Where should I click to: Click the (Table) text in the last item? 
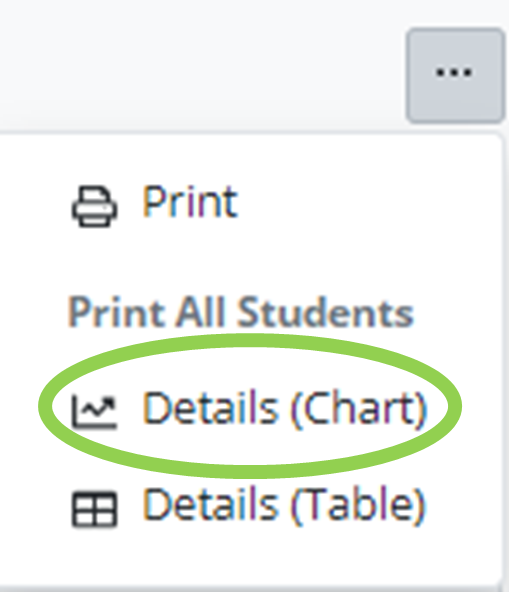coord(359,507)
